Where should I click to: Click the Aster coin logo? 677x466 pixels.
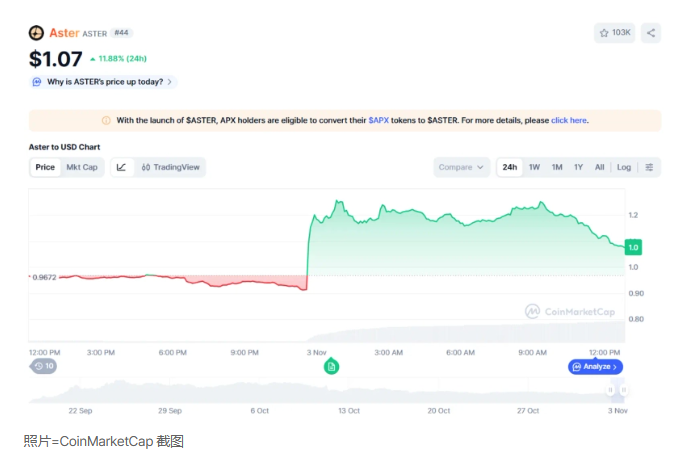[37, 33]
